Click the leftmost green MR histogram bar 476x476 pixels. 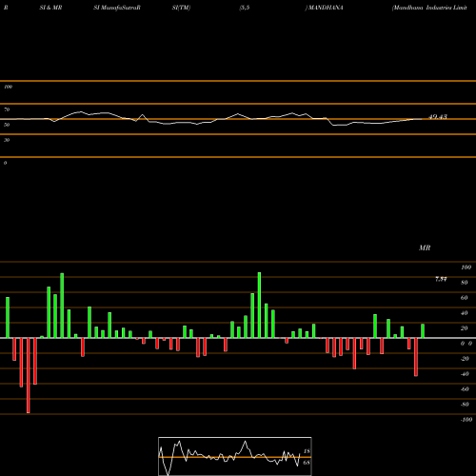(8, 318)
